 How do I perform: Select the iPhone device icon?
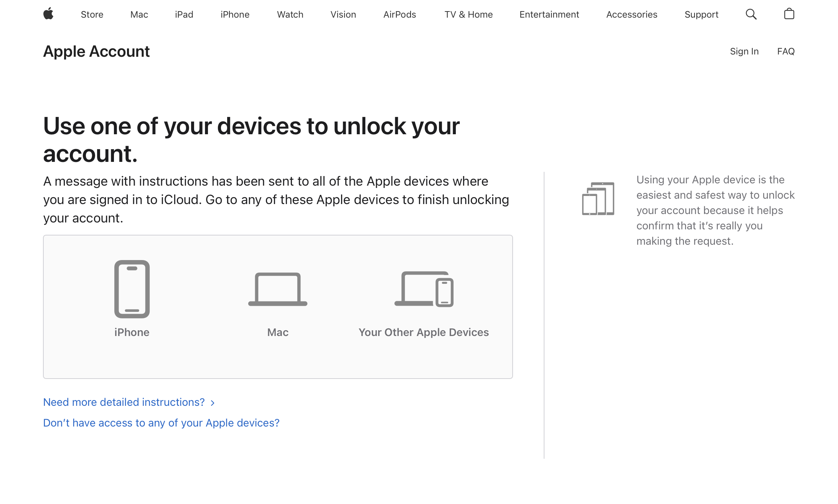(x=132, y=289)
